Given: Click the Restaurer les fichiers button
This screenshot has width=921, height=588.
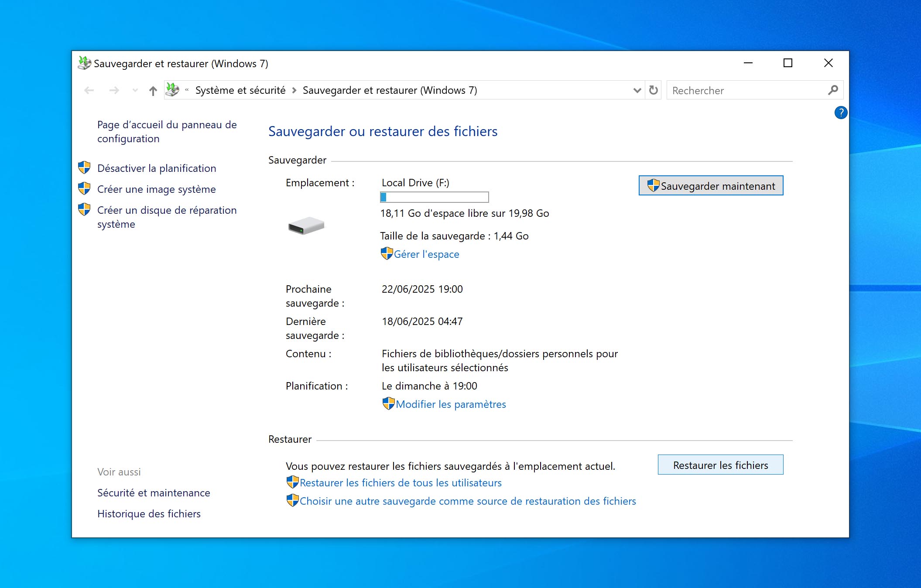Looking at the screenshot, I should (720, 465).
